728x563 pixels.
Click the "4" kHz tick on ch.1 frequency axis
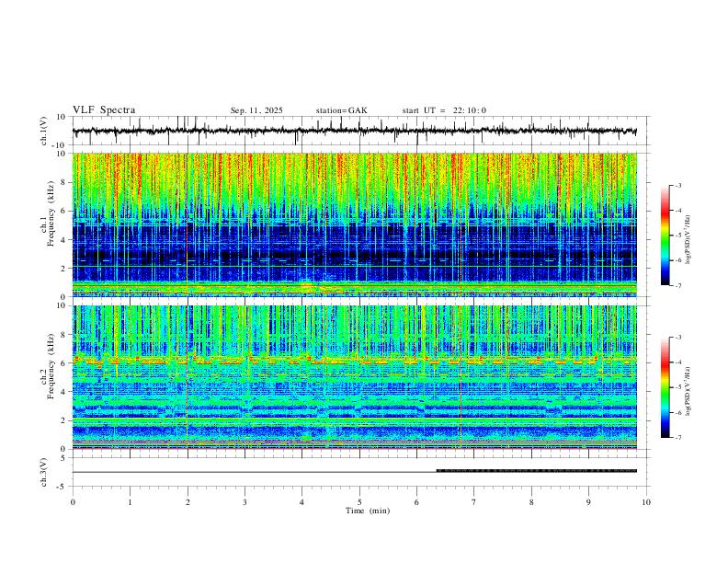64,239
